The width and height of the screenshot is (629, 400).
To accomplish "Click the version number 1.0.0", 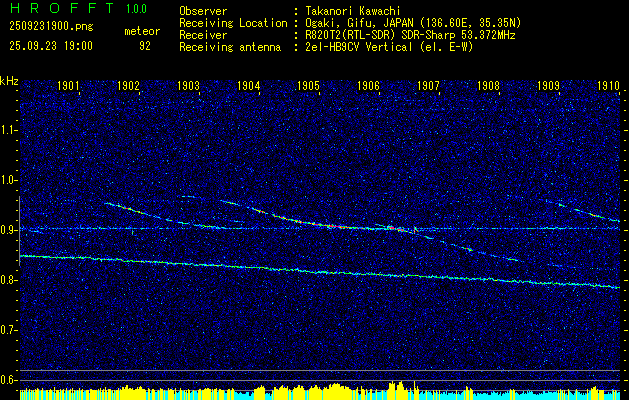I will click(x=136, y=8).
